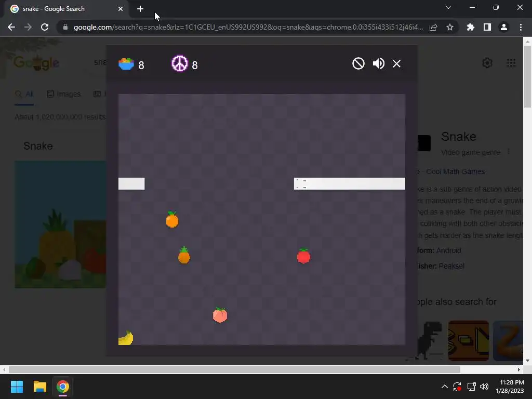Click the circle-slash icon in game header
The image size is (532, 399).
[x=358, y=63]
